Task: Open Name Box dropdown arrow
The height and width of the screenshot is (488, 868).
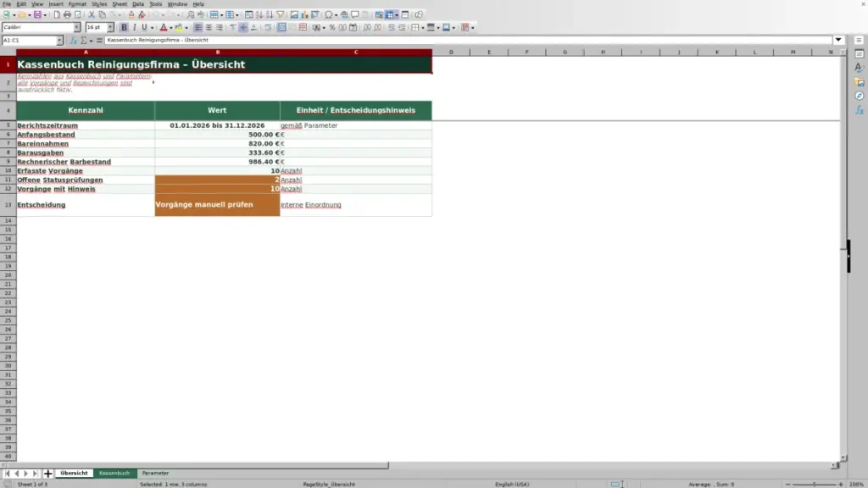Action: click(x=60, y=41)
